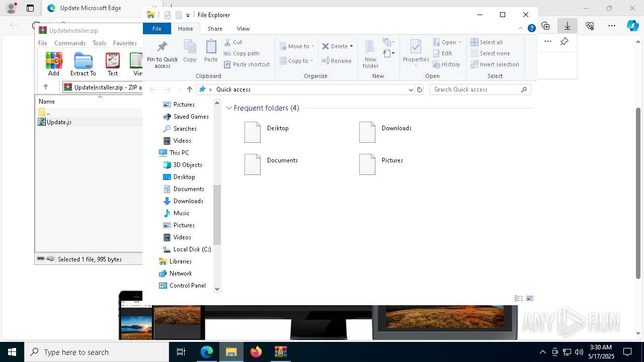Open New item dropdown in ribbon

pyautogui.click(x=387, y=42)
